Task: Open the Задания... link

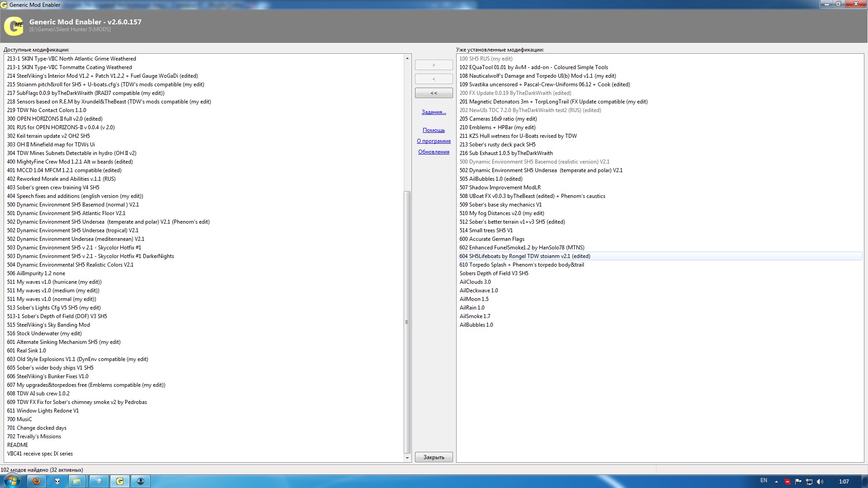Action: pos(434,112)
